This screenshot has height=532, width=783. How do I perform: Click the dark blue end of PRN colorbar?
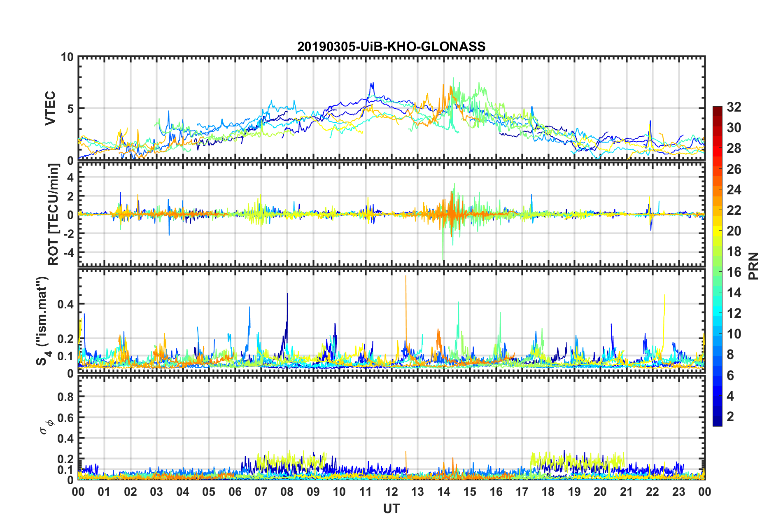(718, 421)
